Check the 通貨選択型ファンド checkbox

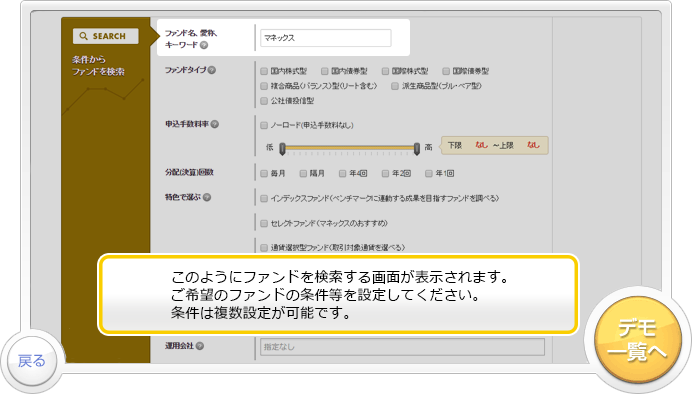(264, 248)
